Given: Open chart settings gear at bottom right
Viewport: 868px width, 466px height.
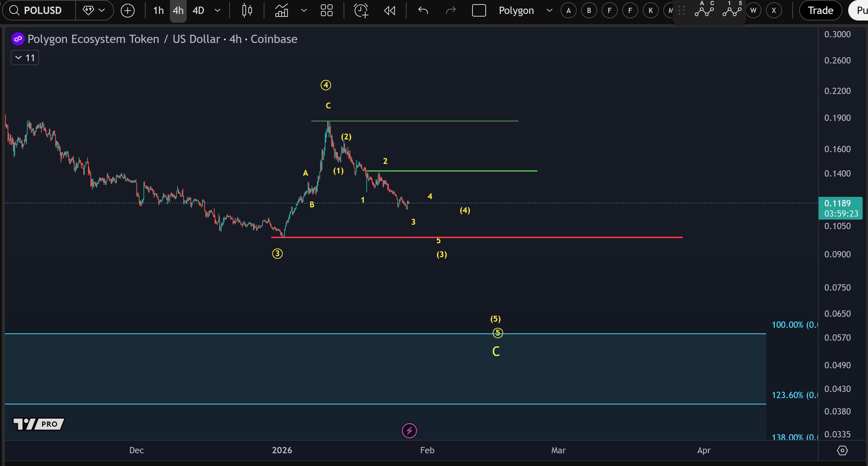Looking at the screenshot, I should [x=842, y=450].
